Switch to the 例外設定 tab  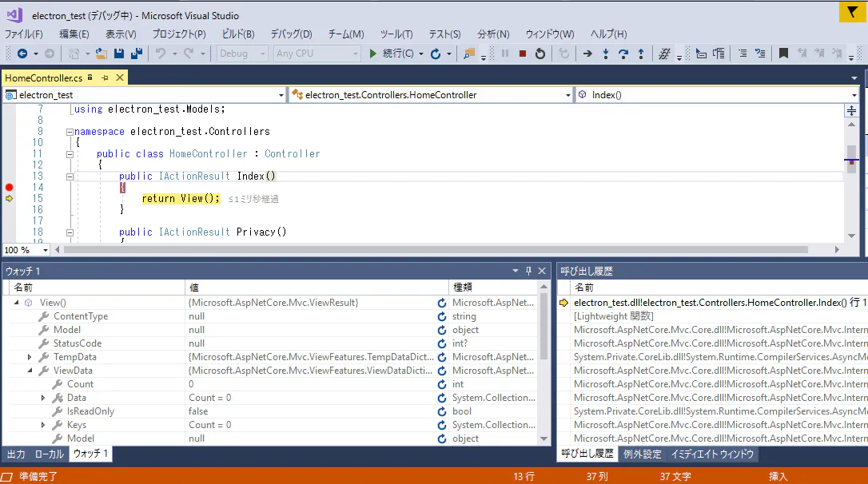642,454
